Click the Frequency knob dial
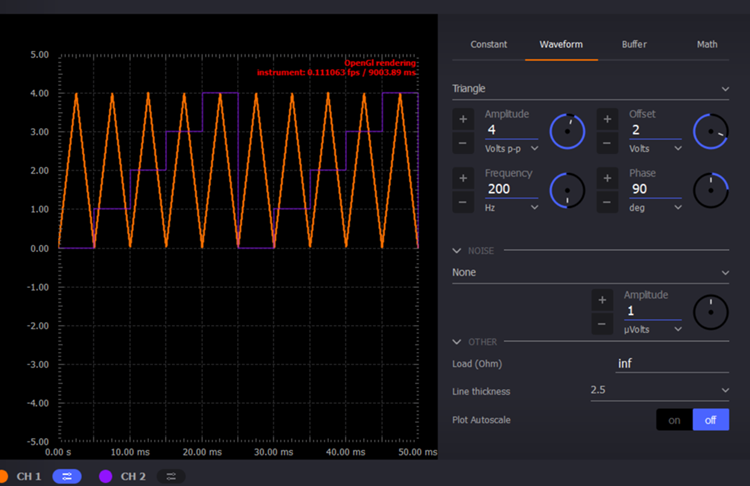The height and width of the screenshot is (486, 750). click(568, 190)
